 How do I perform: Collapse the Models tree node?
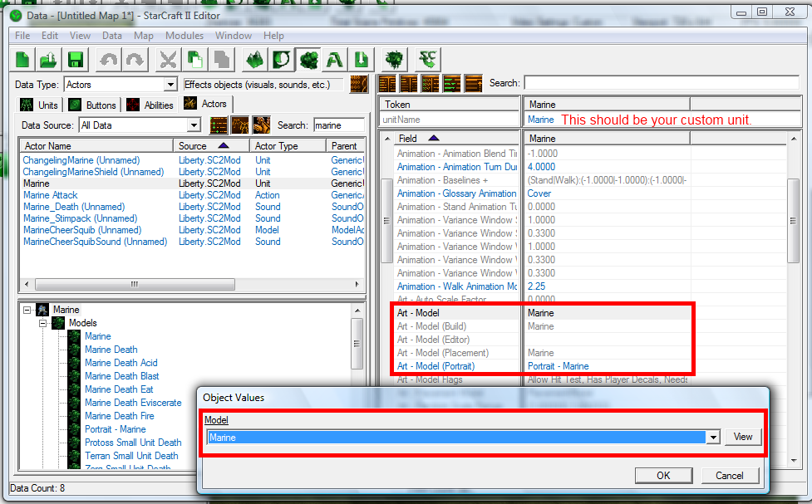[43, 324]
